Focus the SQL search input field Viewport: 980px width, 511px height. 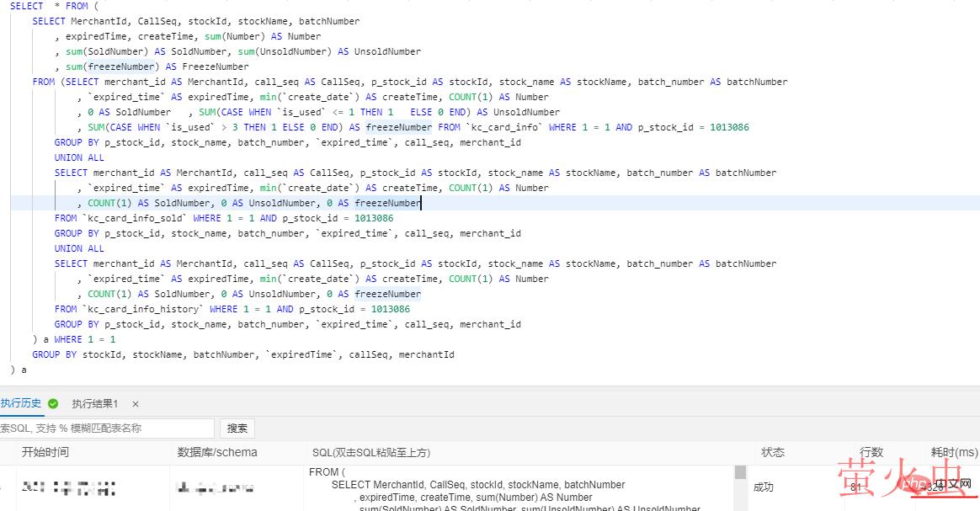(106, 428)
